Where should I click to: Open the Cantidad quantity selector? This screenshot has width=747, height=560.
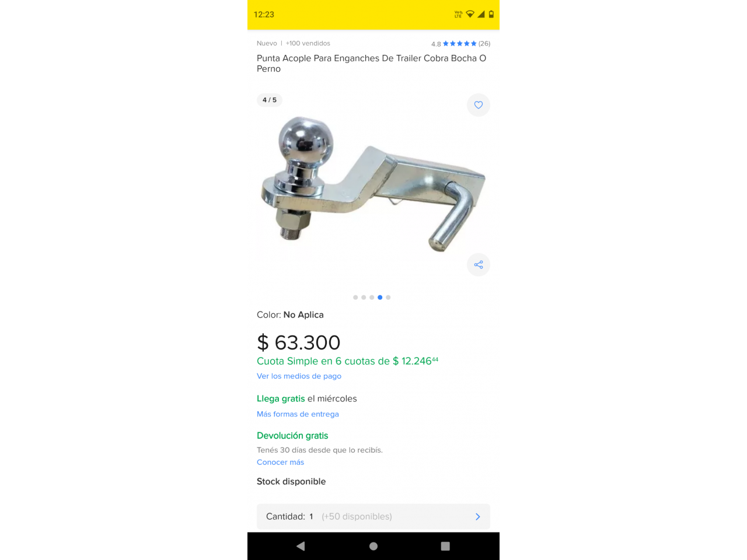tap(373, 517)
